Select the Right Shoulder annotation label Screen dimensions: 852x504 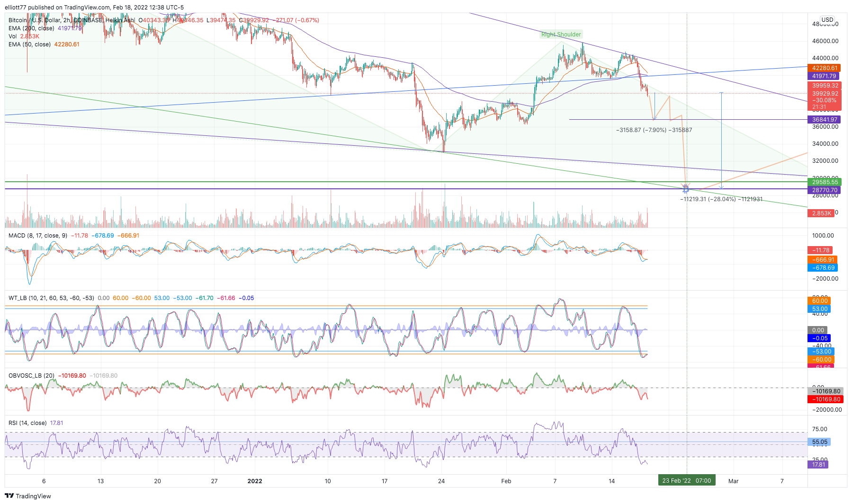(x=561, y=34)
